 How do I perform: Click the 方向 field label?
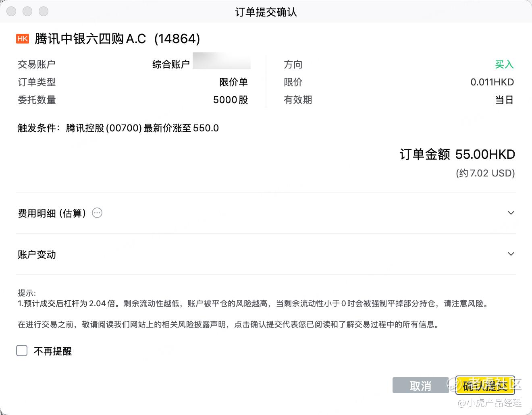click(293, 64)
